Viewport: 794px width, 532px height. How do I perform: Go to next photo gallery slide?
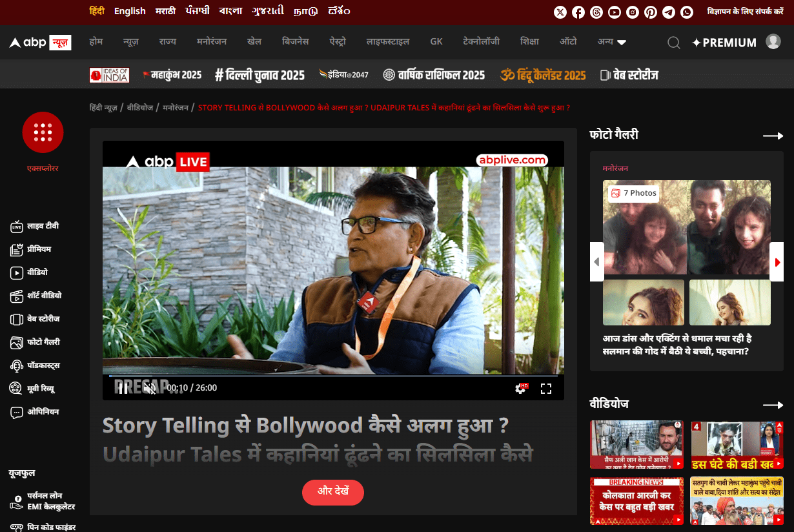point(777,261)
